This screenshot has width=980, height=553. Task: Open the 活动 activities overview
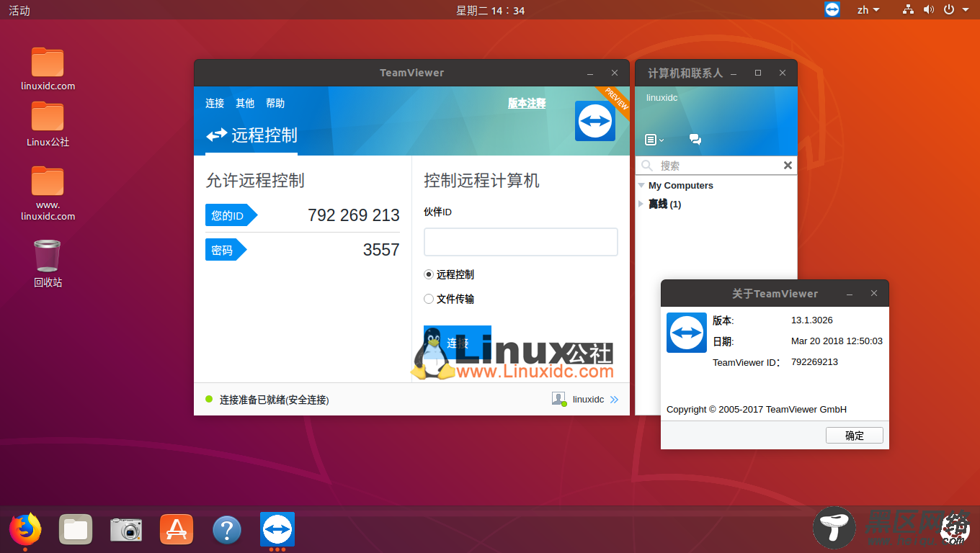(x=19, y=10)
